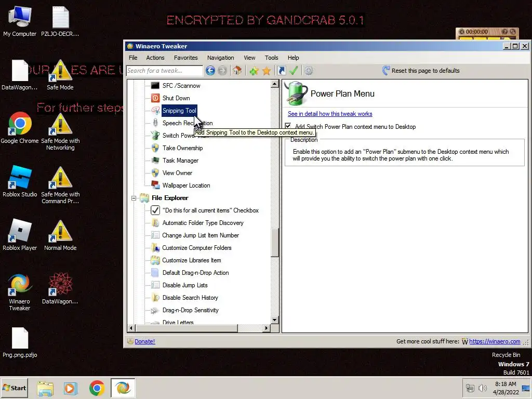Open the View menu
532x399 pixels.
(x=249, y=58)
